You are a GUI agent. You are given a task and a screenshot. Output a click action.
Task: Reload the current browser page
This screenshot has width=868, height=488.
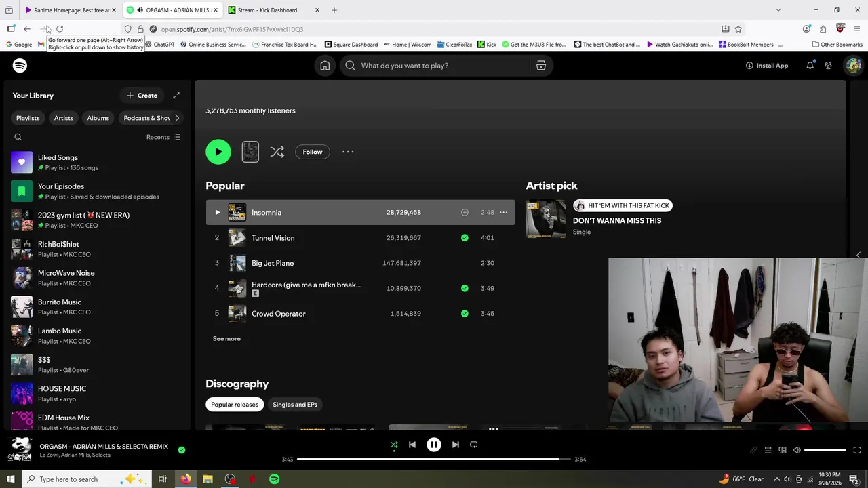click(x=60, y=29)
